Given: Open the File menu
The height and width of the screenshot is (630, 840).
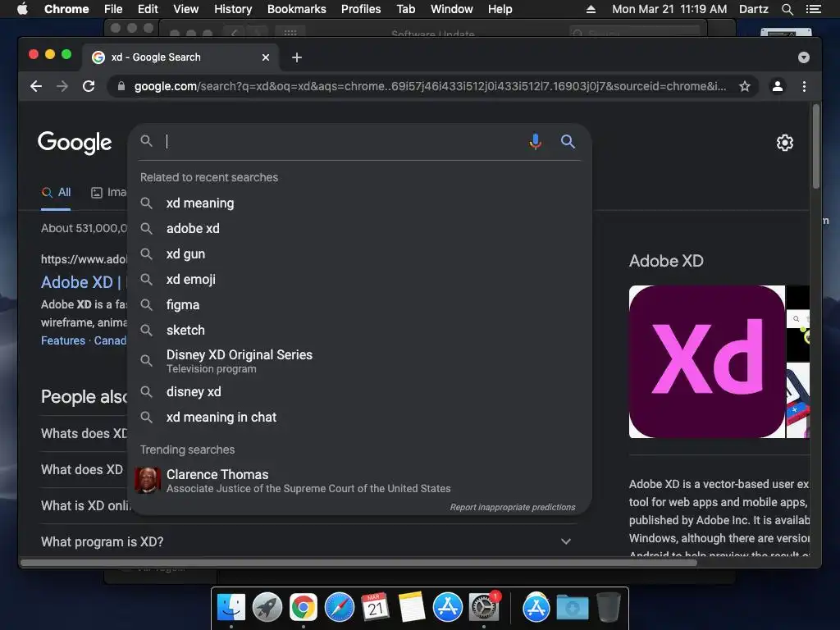Looking at the screenshot, I should 113,9.
